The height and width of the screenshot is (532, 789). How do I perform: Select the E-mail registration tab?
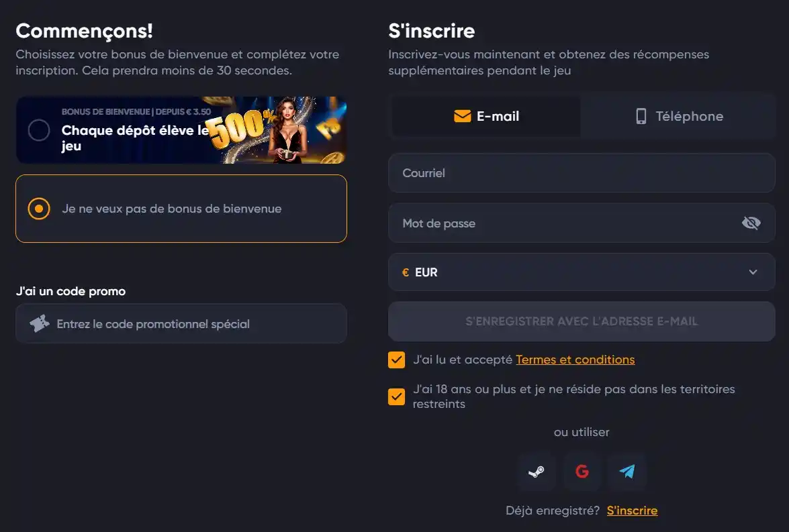[x=486, y=117]
